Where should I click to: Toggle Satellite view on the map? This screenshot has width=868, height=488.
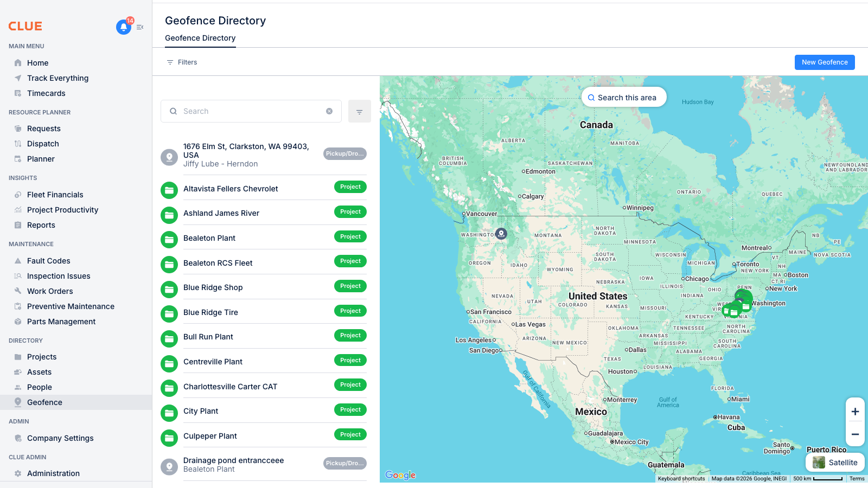(x=835, y=462)
